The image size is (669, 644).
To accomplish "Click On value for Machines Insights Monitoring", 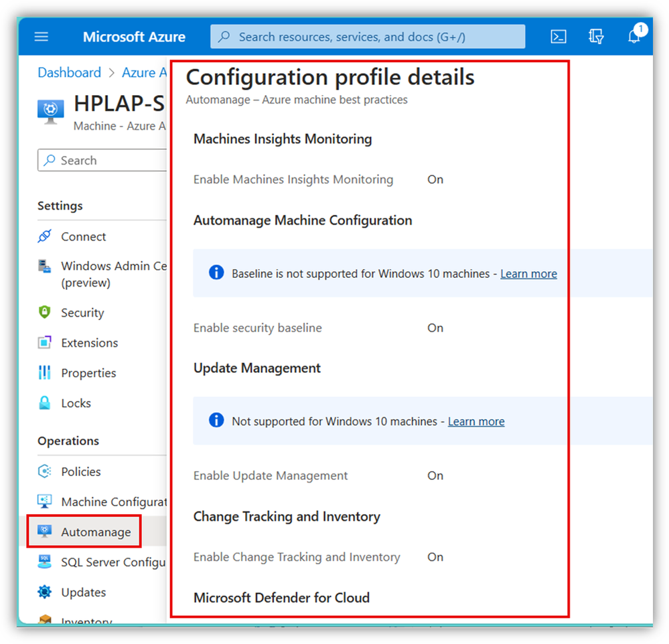I will (x=435, y=179).
